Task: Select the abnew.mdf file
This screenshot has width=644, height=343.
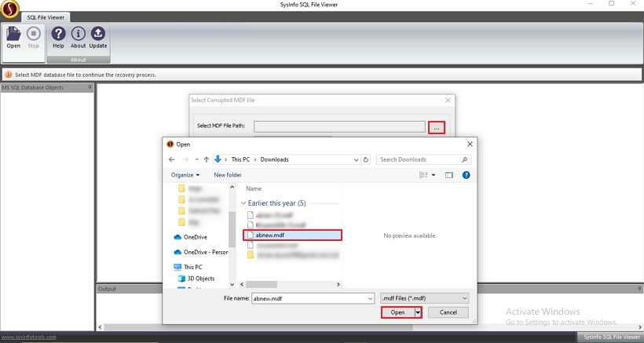Action: 292,235
